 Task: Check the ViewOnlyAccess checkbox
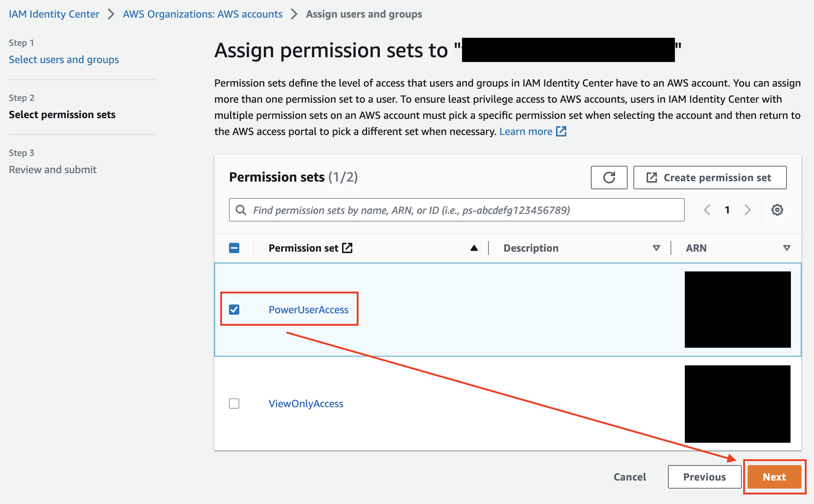[234, 403]
